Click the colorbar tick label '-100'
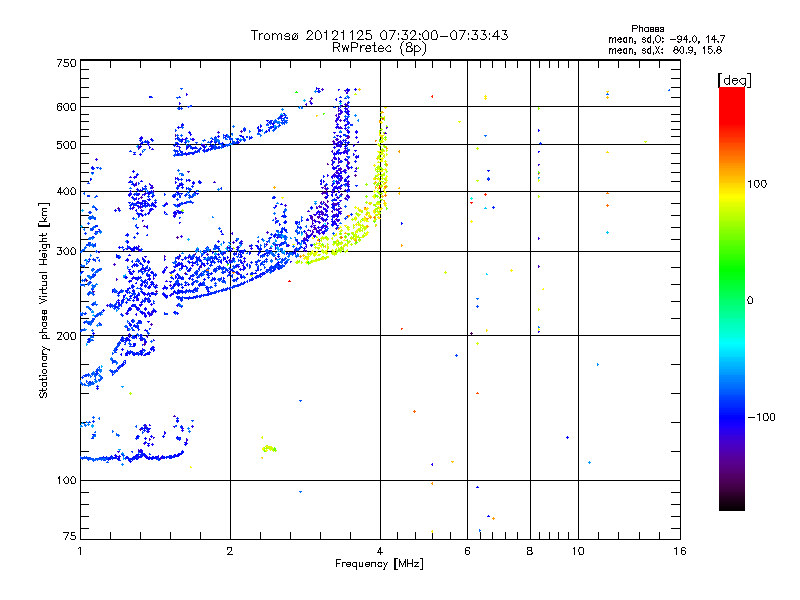800x600 pixels. [761, 417]
